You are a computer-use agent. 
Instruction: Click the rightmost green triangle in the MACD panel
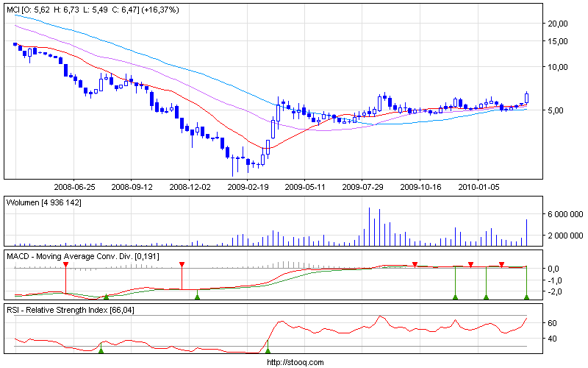pos(527,297)
